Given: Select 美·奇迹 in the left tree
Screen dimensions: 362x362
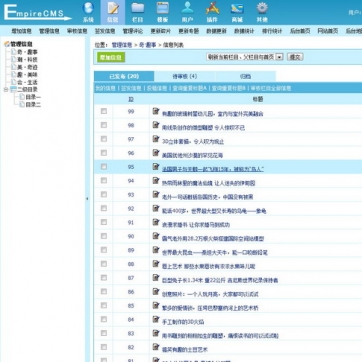Looking at the screenshot, I should point(27,67).
